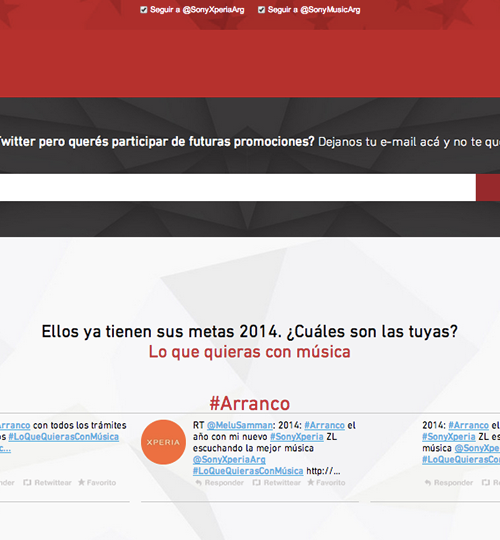Click Retwittear icon under the middle tweet
The image size is (500, 540).
point(256,483)
